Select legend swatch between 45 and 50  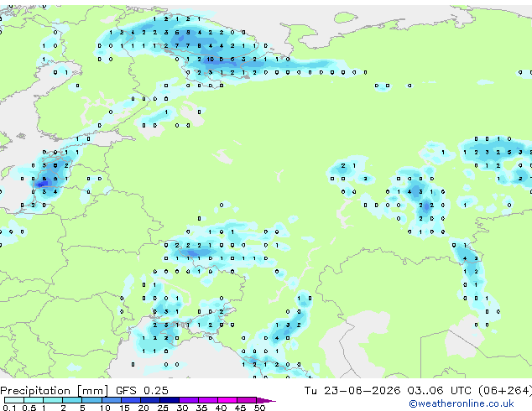click(247, 400)
